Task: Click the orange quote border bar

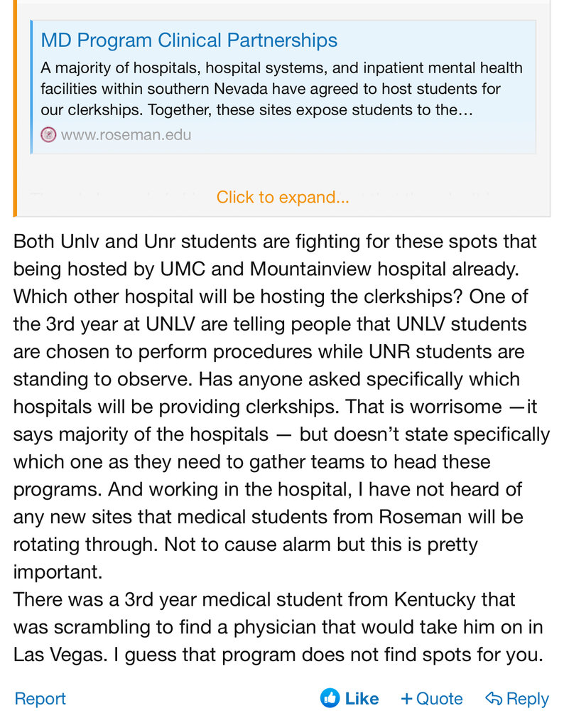Action: pos(14,107)
